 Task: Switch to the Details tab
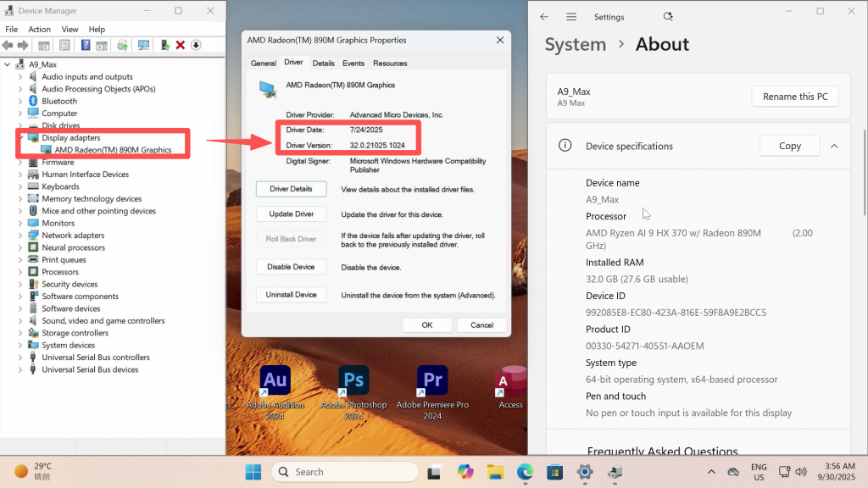coord(323,64)
